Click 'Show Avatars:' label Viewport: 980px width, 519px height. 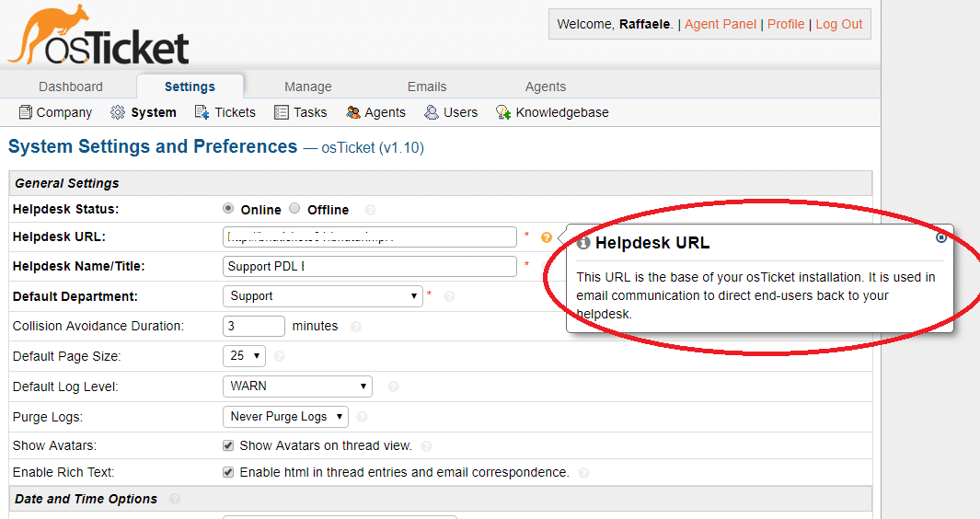55,445
